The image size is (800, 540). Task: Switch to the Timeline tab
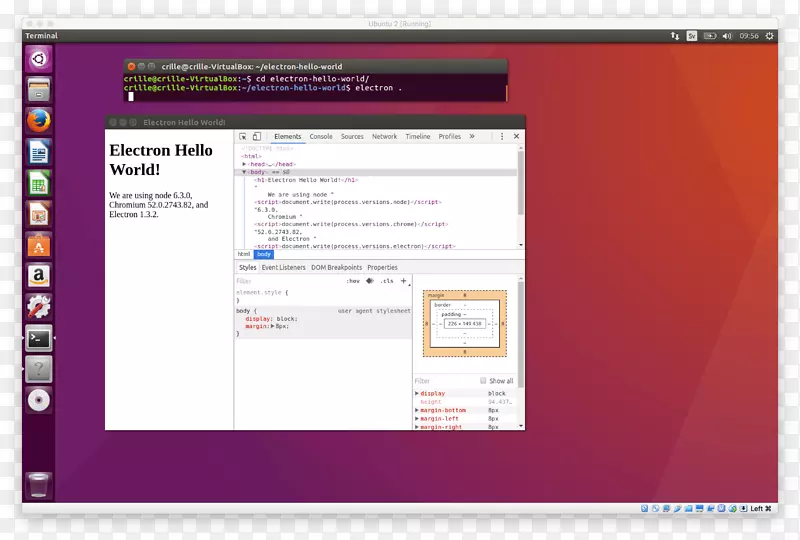pyautogui.click(x=418, y=137)
